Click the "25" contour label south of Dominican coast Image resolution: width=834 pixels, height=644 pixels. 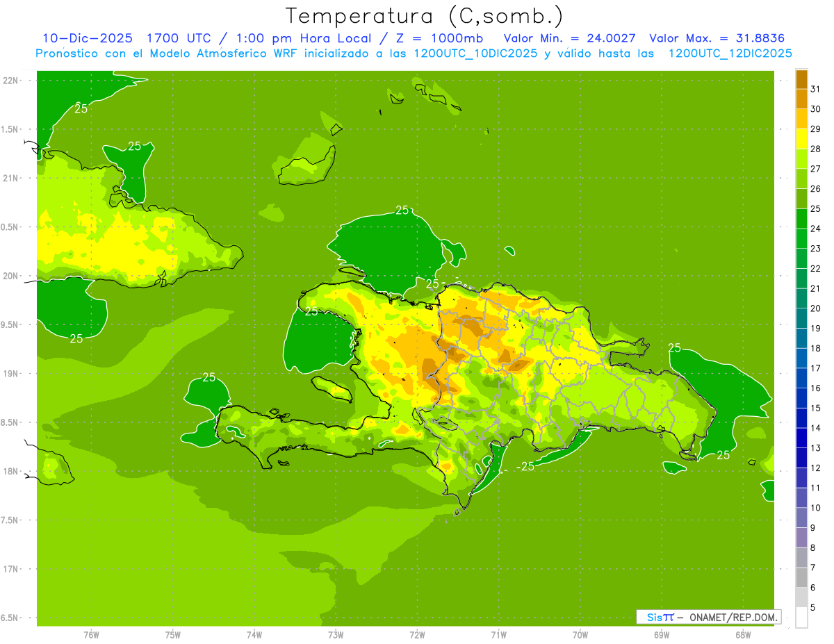click(527, 466)
